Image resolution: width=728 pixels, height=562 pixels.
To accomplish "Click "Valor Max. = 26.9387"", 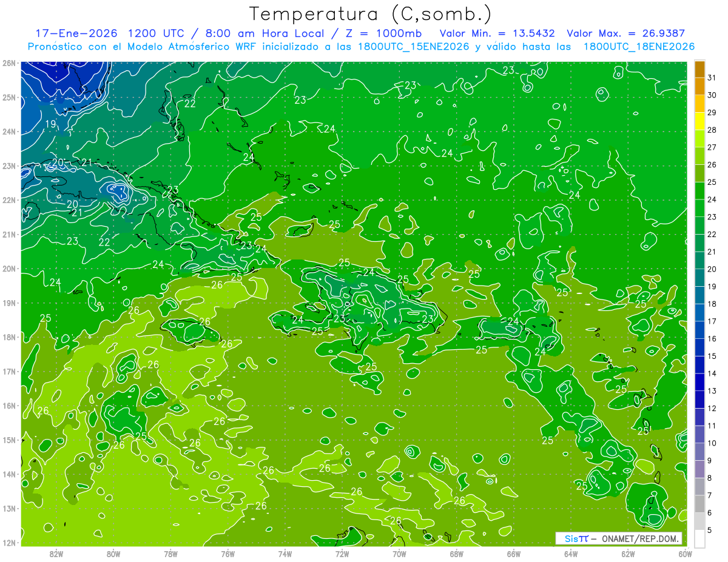I will tap(625, 33).
